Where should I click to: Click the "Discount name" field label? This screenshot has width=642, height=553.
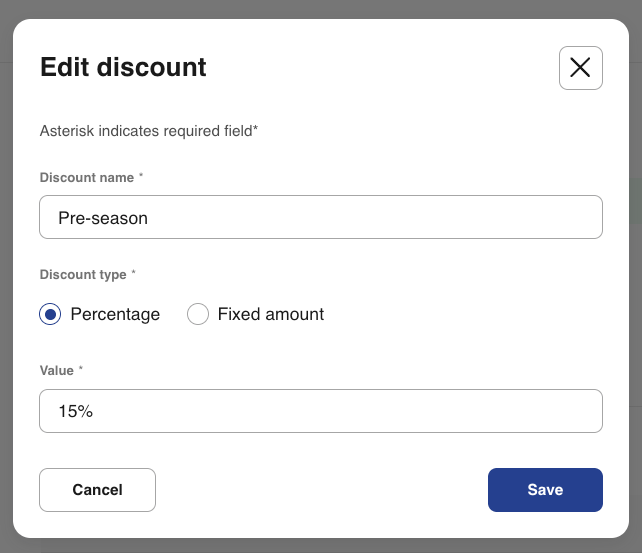[x=86, y=177]
